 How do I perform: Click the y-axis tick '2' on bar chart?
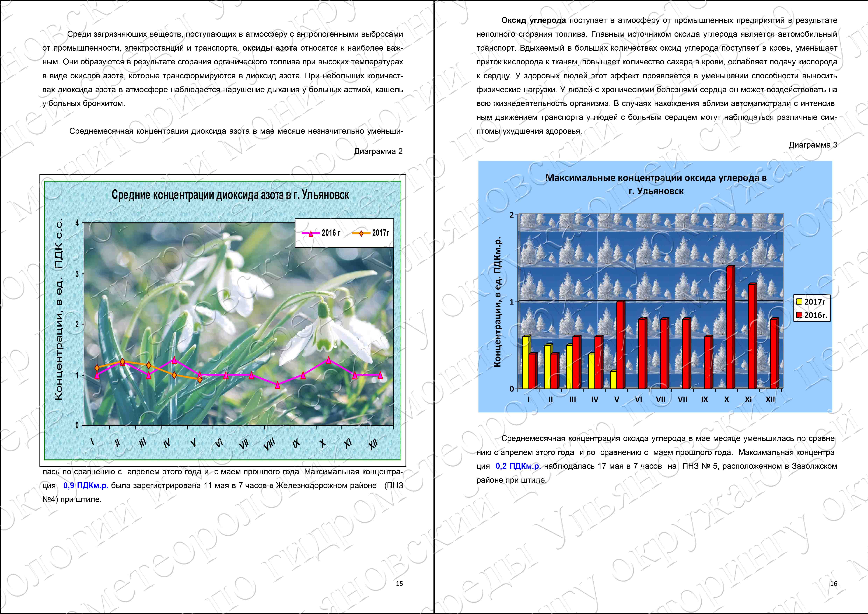(x=512, y=215)
